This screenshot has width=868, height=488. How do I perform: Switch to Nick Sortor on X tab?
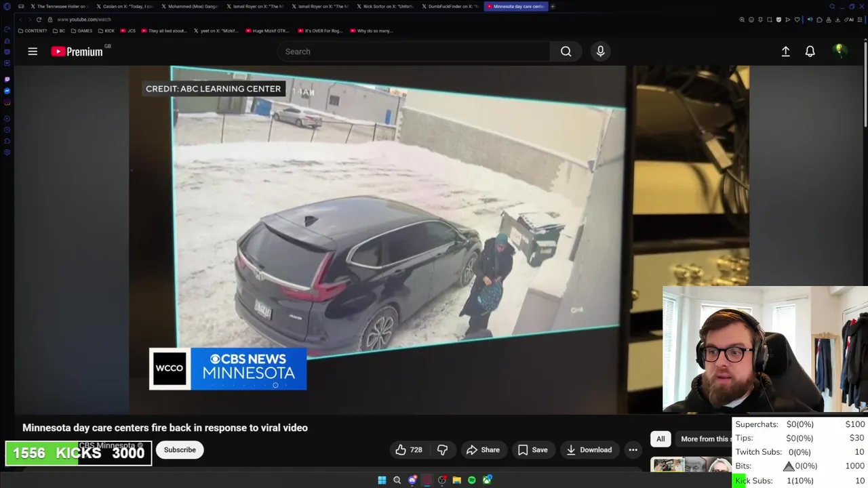(x=384, y=6)
